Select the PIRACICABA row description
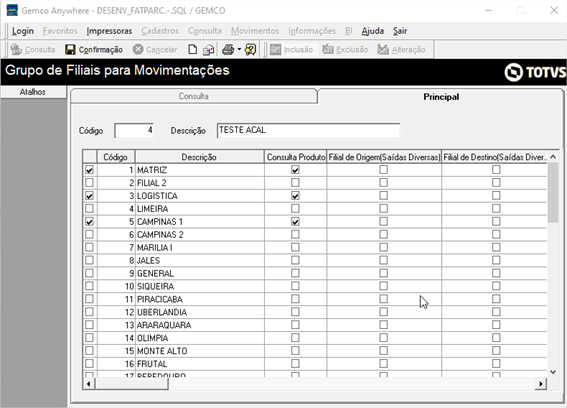Screen dimensions: 567x408 point(159,299)
